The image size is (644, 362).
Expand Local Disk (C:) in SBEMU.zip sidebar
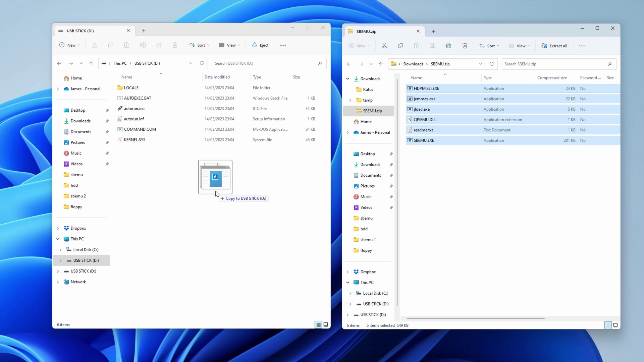click(351, 293)
